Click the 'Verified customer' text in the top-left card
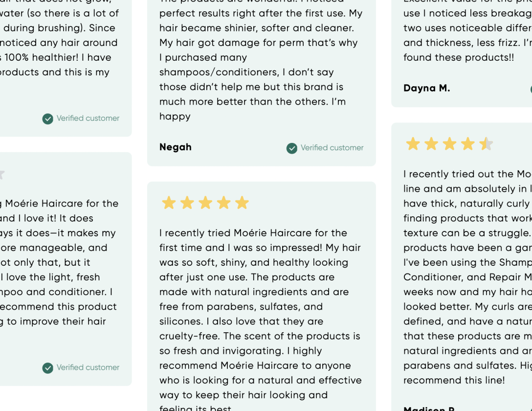Image resolution: width=532 pixels, height=411 pixels. click(88, 118)
